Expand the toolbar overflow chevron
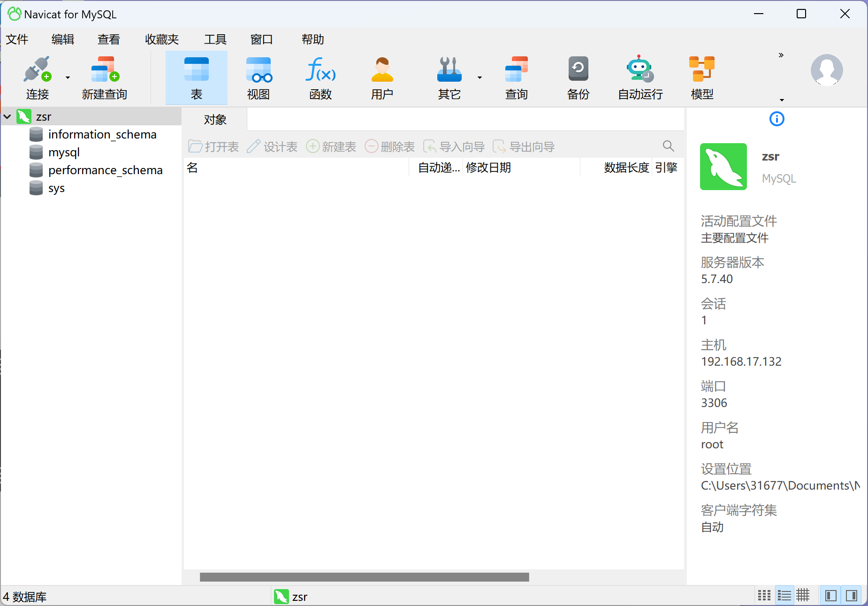The height and width of the screenshot is (606, 868). (x=781, y=55)
